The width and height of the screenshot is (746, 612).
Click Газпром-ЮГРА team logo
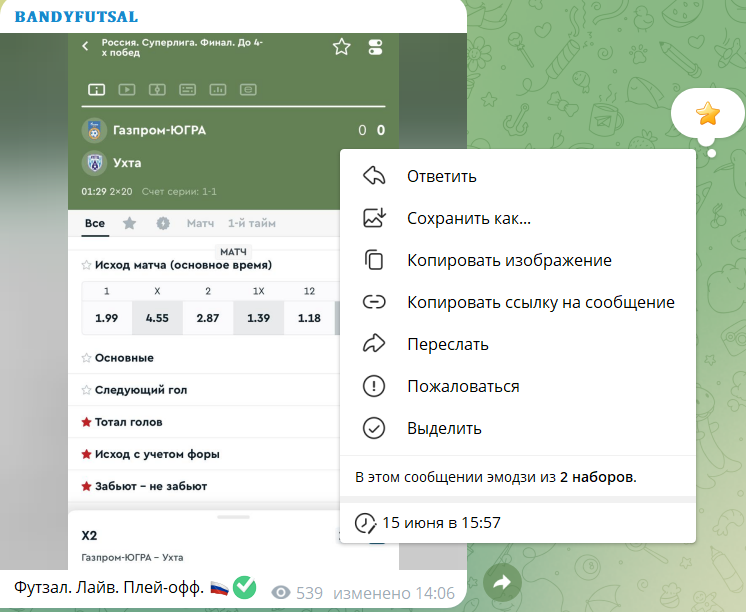coord(94,130)
